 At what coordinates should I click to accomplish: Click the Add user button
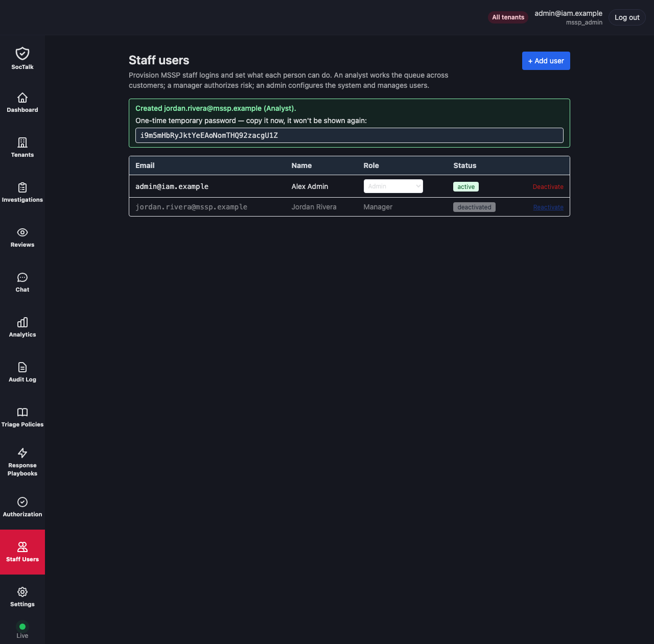(546, 61)
